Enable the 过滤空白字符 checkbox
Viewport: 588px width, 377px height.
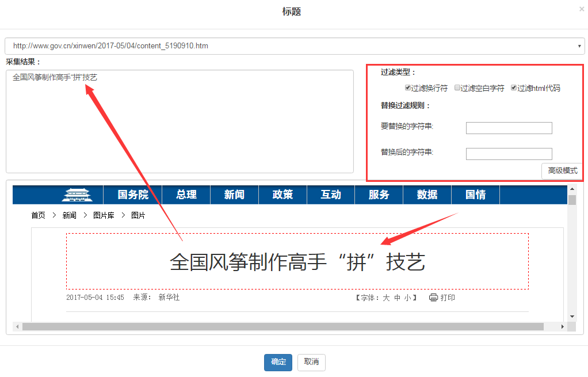tap(457, 88)
